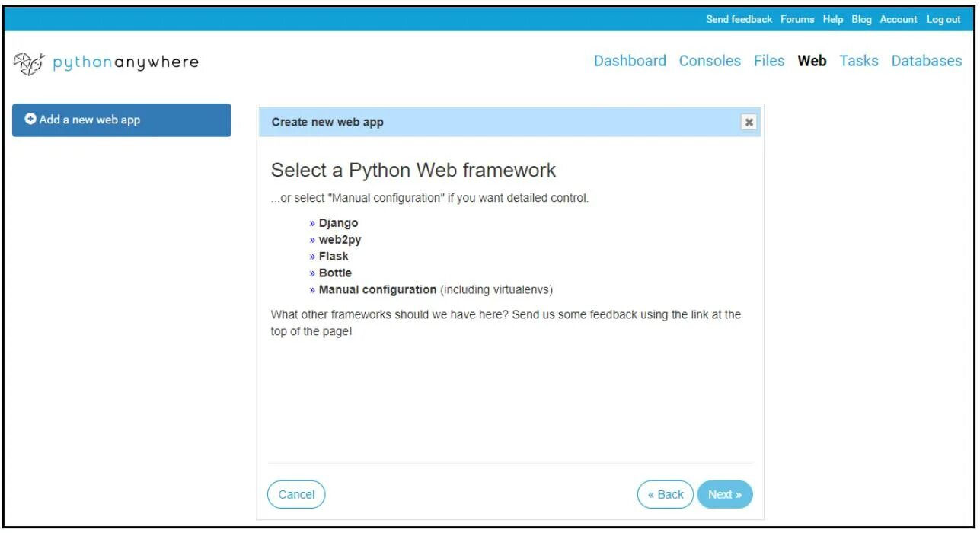Click the PythonAnywhere logo icon
Image resolution: width=980 pixels, height=533 pixels.
click(29, 62)
